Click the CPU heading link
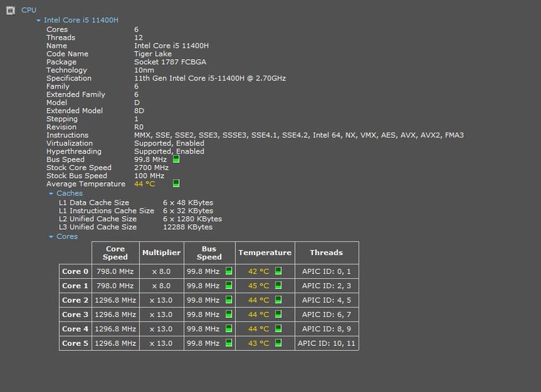 (x=29, y=10)
